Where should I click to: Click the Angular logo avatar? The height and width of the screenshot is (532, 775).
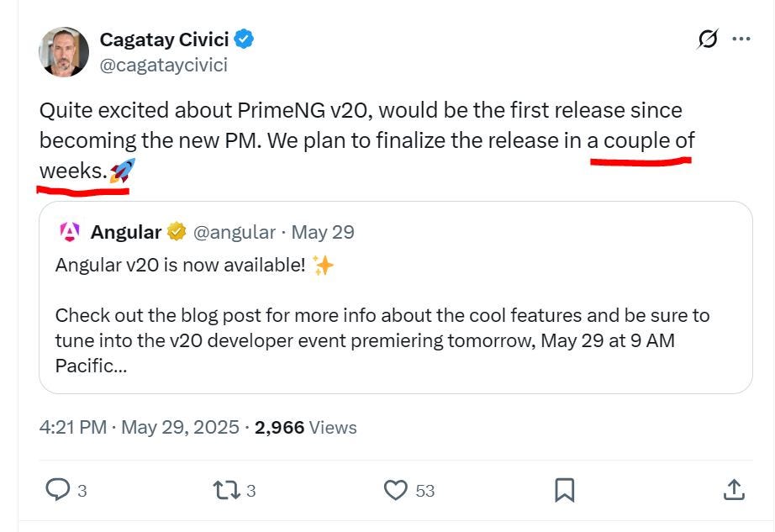point(70,232)
